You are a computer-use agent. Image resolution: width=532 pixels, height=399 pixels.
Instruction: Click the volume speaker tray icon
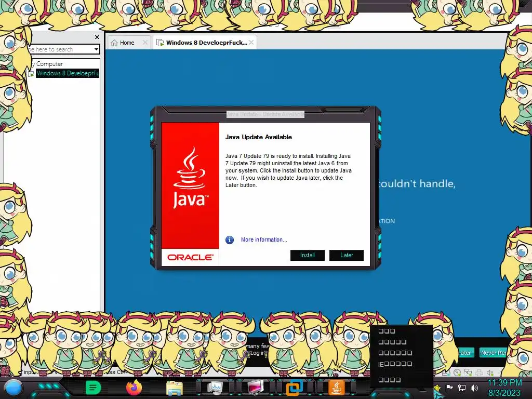click(x=474, y=388)
